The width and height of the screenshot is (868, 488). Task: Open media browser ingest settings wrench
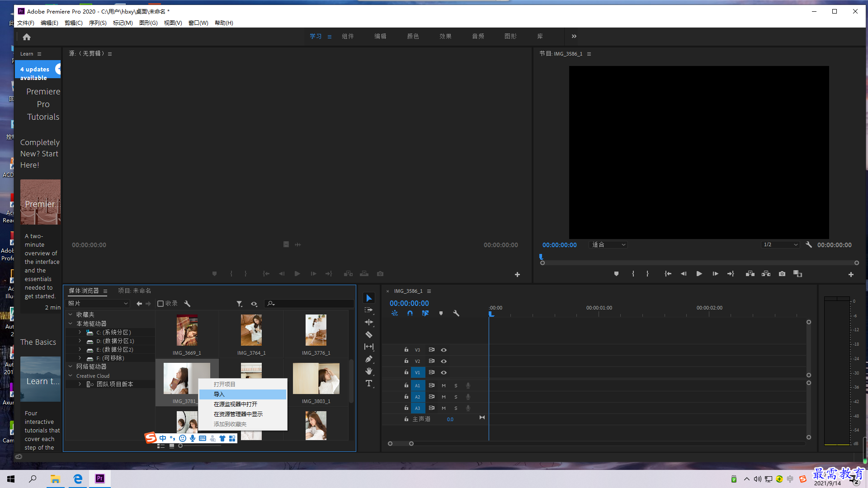point(187,304)
